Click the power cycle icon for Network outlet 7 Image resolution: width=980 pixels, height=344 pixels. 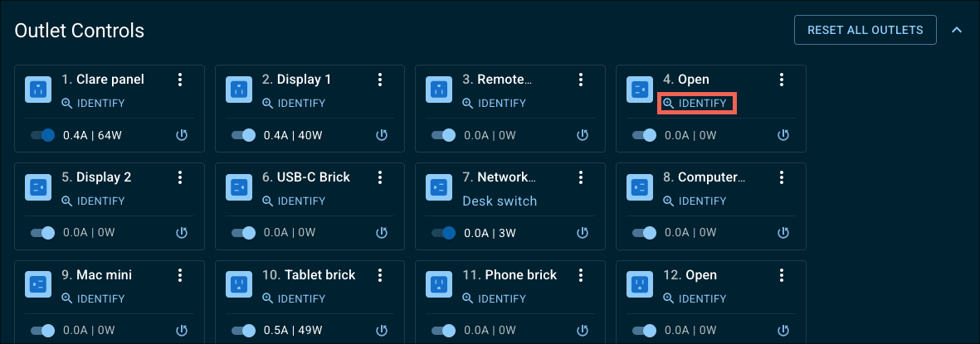583,233
